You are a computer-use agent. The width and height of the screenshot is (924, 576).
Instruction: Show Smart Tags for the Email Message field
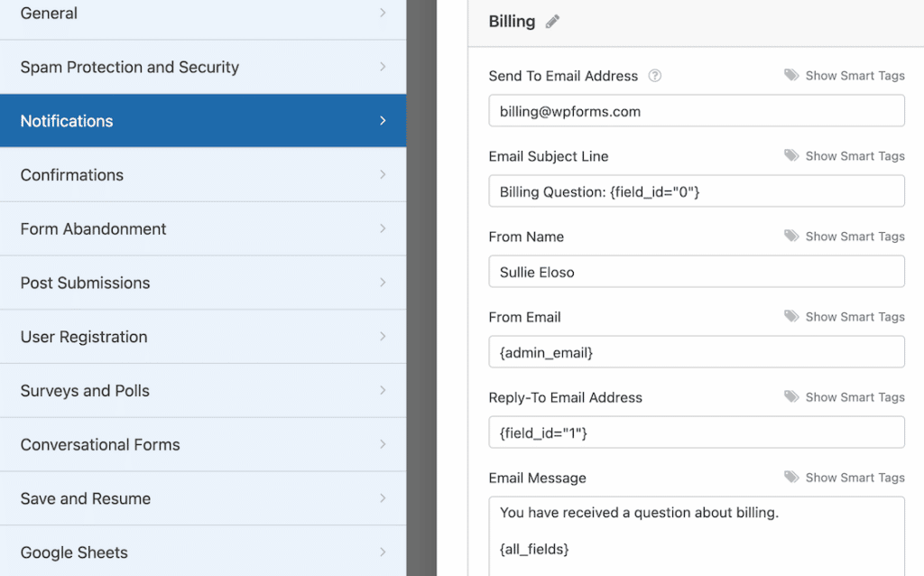855,478
